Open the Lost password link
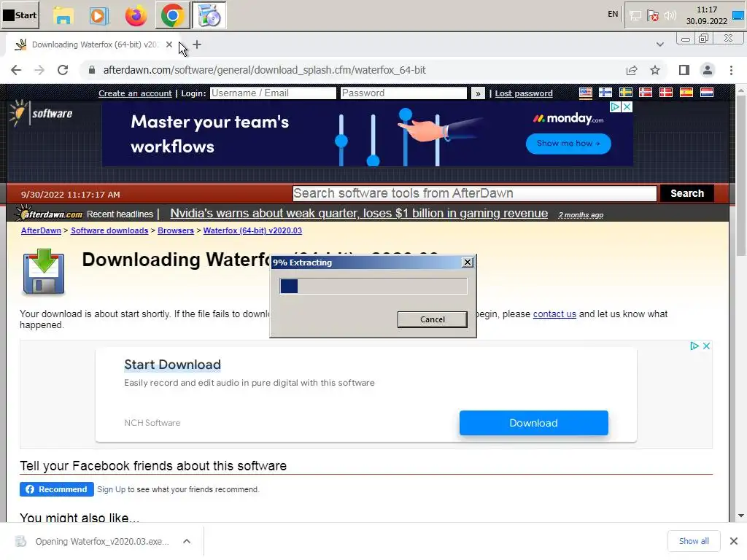 click(524, 93)
